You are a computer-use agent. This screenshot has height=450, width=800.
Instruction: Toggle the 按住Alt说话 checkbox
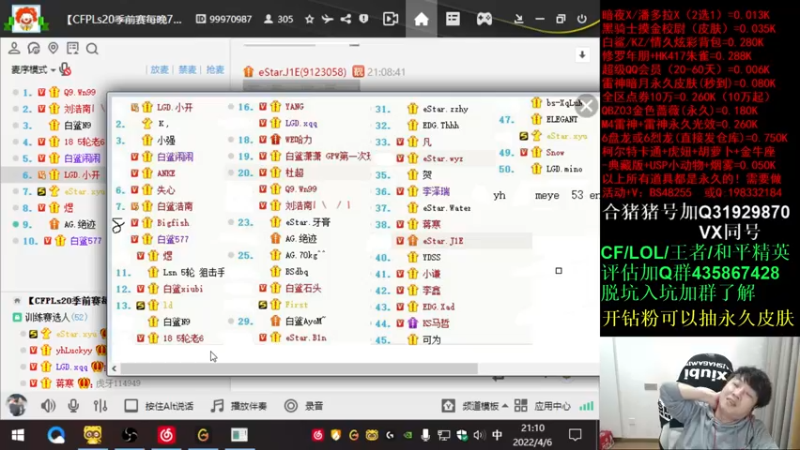(131, 406)
